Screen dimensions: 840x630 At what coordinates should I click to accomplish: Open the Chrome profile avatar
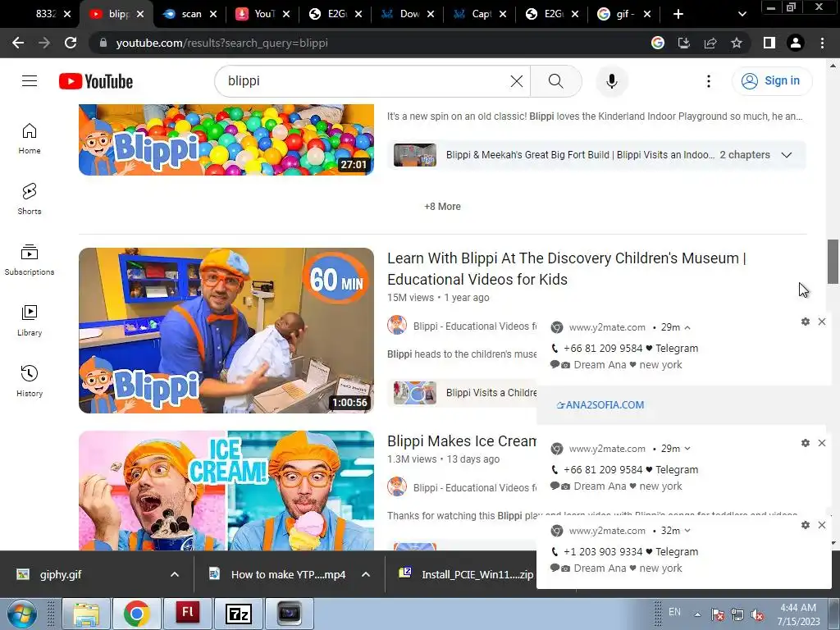coord(796,43)
